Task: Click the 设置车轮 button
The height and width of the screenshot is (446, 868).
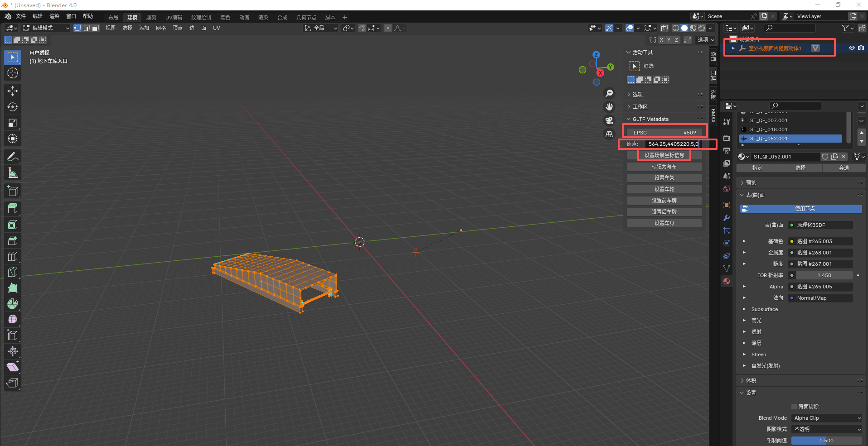Action: tap(664, 189)
